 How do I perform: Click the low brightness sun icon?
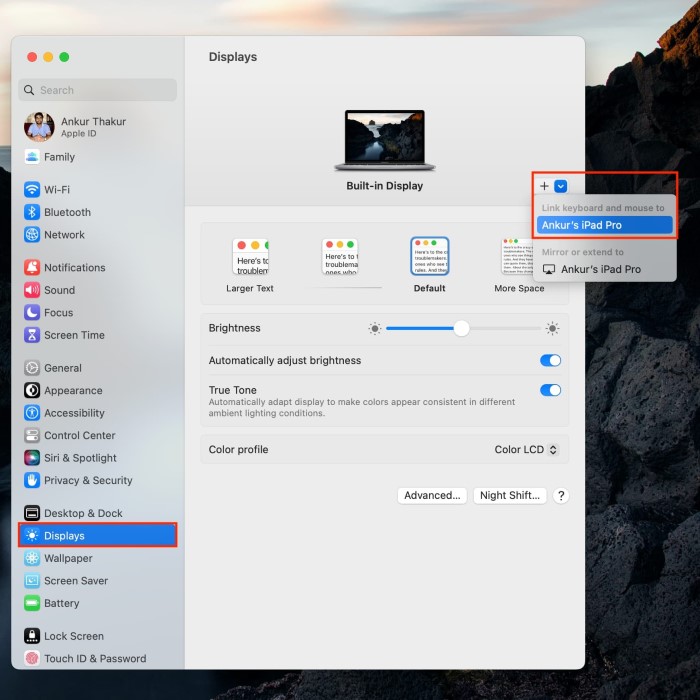pos(375,329)
